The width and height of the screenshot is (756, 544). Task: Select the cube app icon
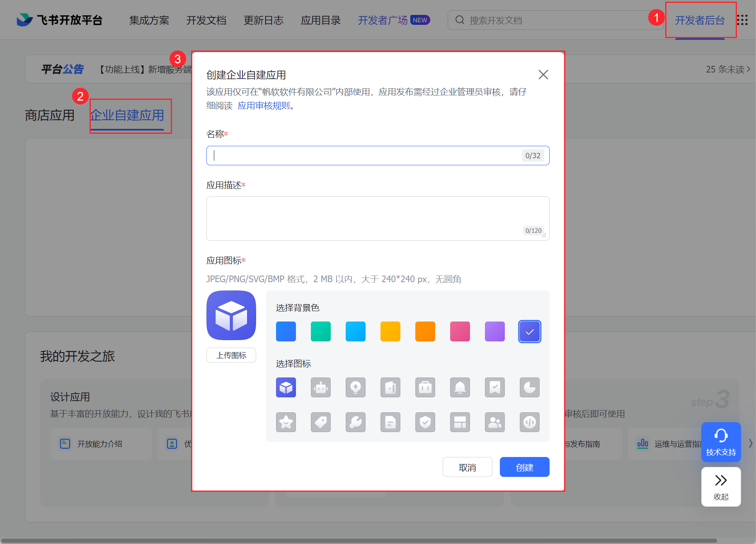point(286,387)
